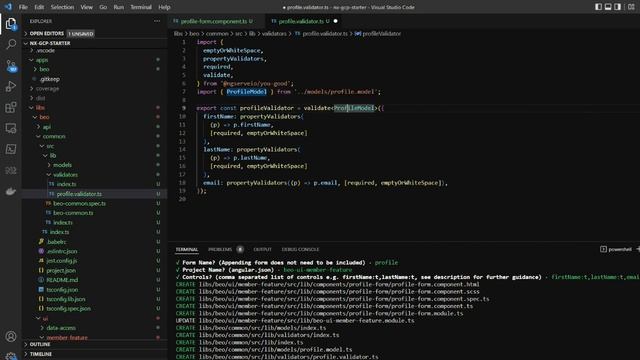This screenshot has height=360, width=640.
Task: Switch to OUTPUT panel tab
Action: [x=262, y=249]
